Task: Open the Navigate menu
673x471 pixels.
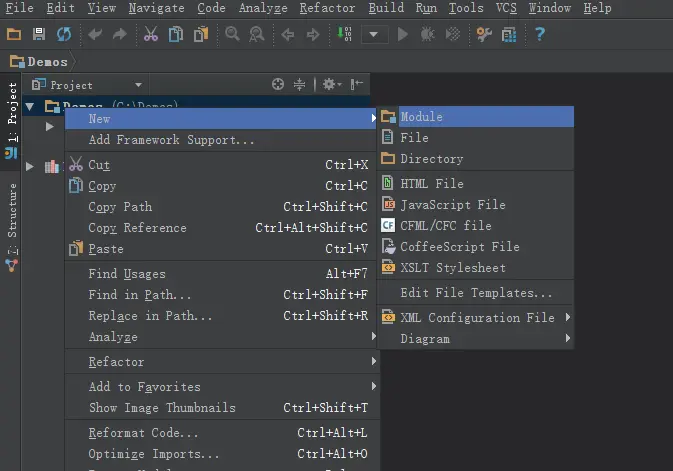Action: [x=156, y=8]
